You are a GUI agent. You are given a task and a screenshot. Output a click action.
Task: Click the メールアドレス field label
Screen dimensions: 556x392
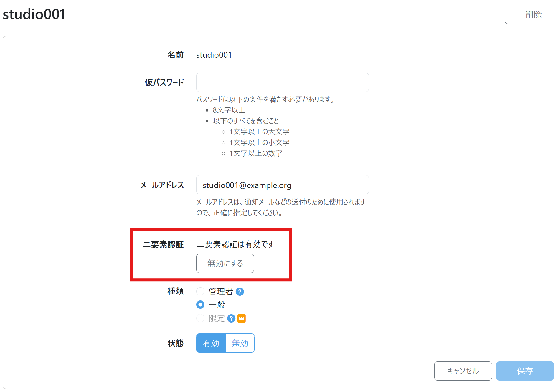[162, 185]
